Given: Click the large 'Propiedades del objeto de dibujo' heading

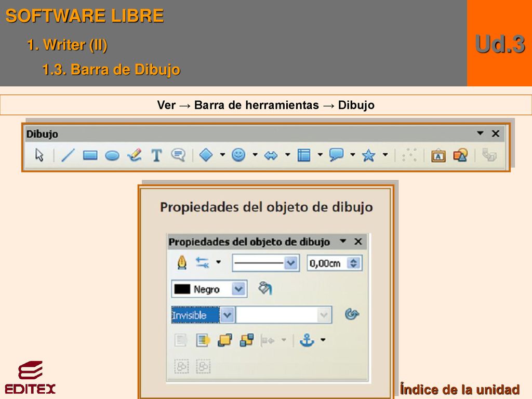Looking at the screenshot, I should (267, 207).
